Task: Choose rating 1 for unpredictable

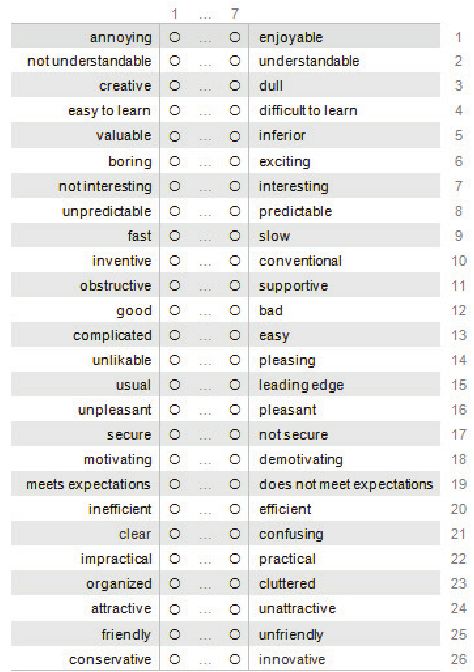Action: tap(174, 211)
